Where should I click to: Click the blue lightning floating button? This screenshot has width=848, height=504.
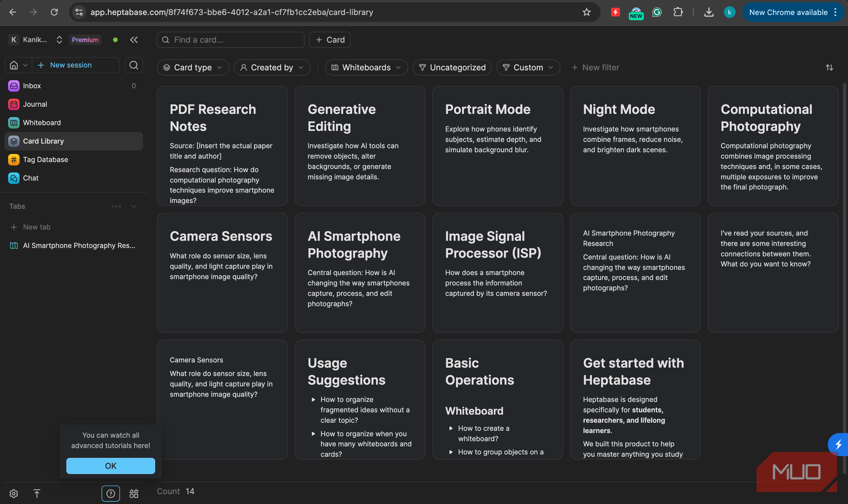click(x=838, y=444)
